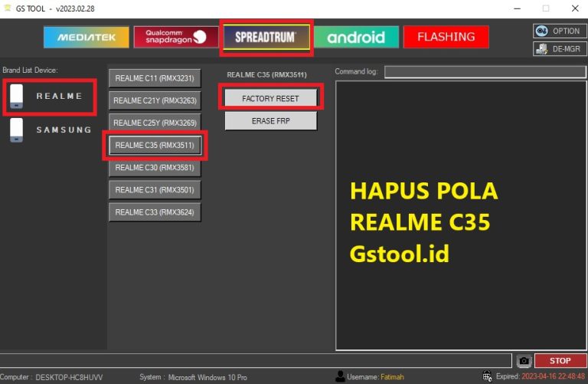Select the Spreadtrum tab
This screenshot has height=384, width=588.
266,37
